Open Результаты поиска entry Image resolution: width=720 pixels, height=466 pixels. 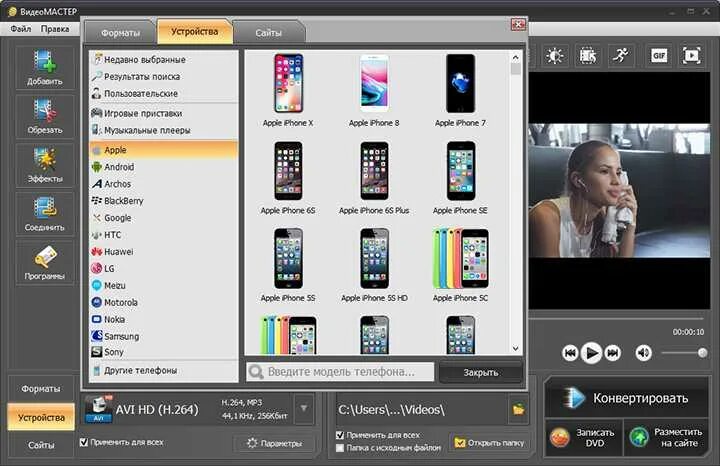coord(163,77)
